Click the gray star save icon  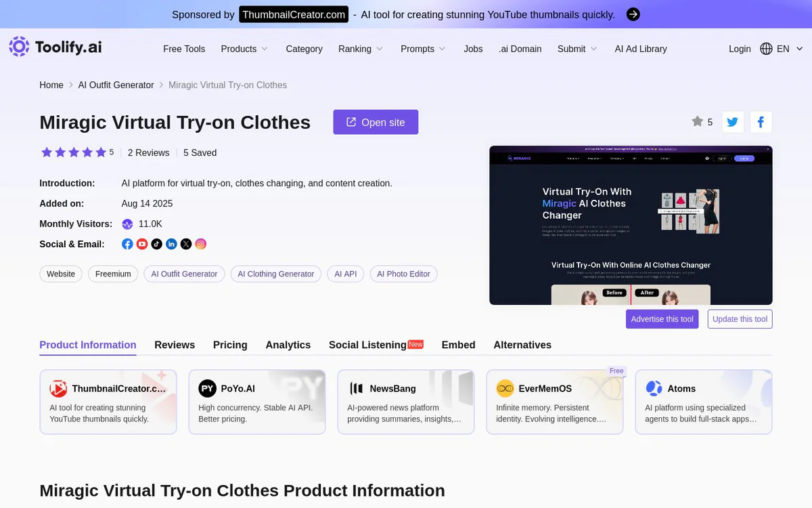[x=697, y=121]
